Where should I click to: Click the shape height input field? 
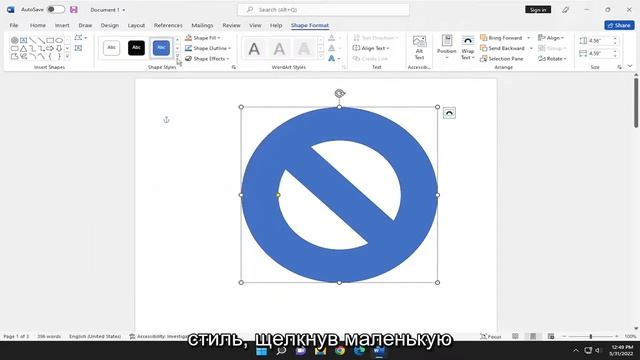click(x=600, y=41)
